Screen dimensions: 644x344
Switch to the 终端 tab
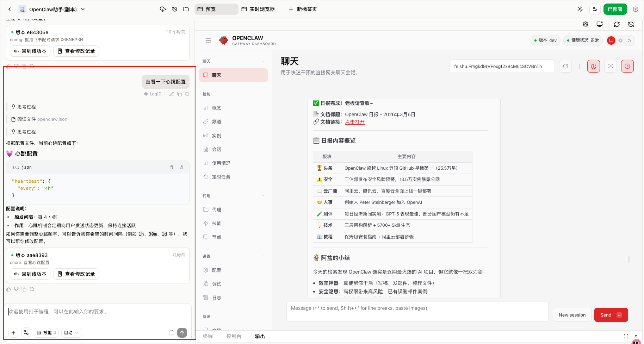(x=208, y=336)
